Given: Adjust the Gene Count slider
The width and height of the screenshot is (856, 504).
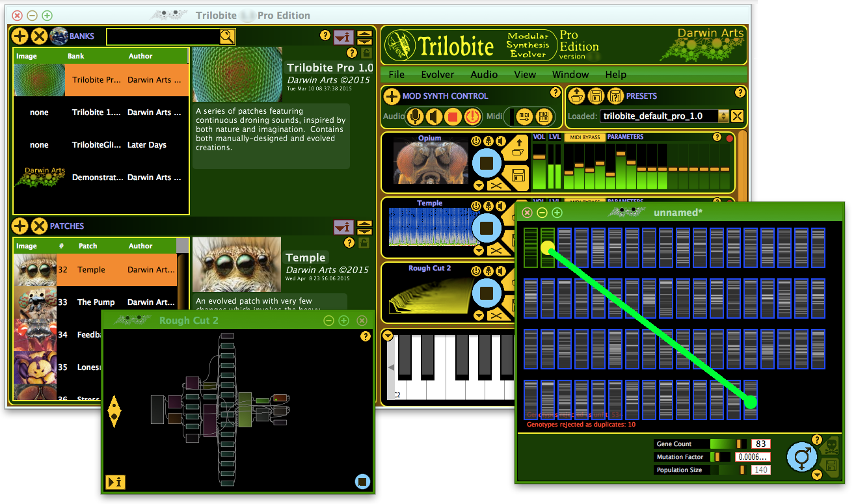Looking at the screenshot, I should pyautogui.click(x=738, y=444).
